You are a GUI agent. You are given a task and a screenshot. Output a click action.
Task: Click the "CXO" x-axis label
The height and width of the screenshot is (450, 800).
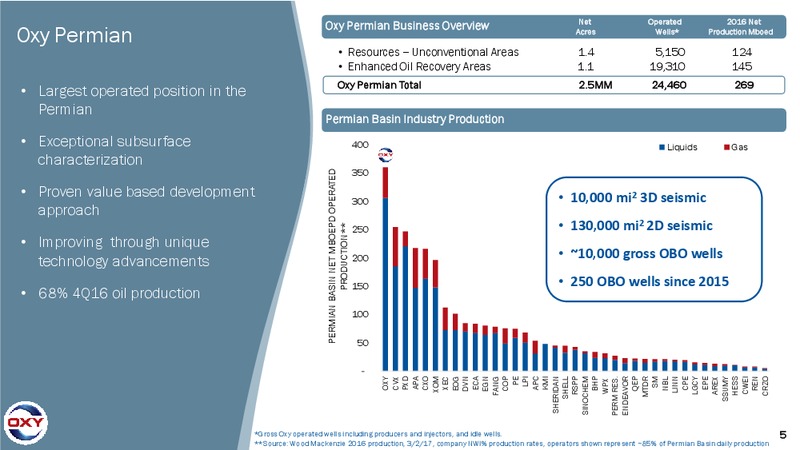(426, 383)
